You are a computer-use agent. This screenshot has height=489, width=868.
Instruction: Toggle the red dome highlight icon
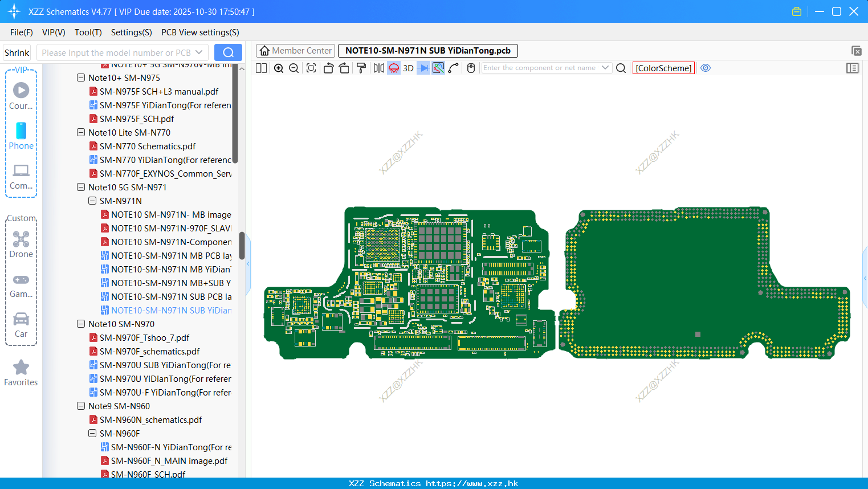coord(394,68)
